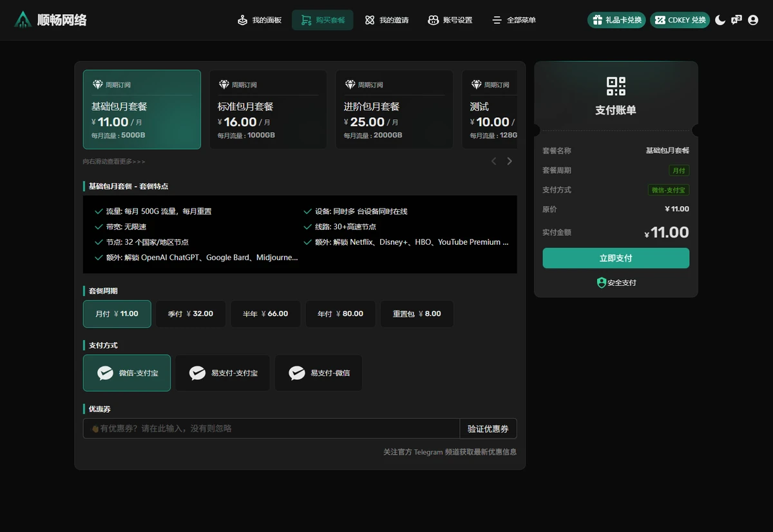
Task: Click diamond icon on 标准包月套餐 card
Action: pyautogui.click(x=224, y=84)
